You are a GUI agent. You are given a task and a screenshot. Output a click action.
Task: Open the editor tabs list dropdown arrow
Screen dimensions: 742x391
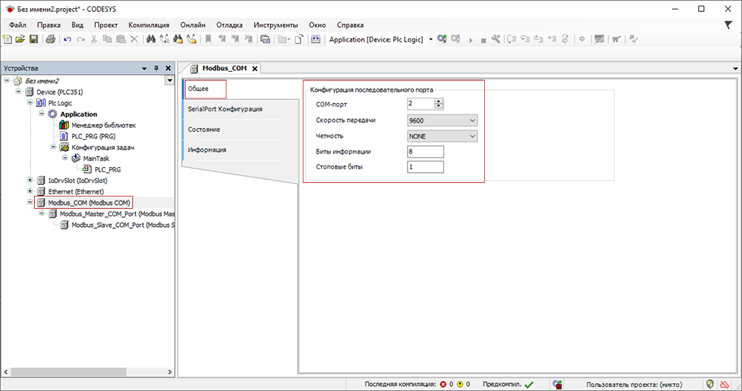pyautogui.click(x=735, y=69)
